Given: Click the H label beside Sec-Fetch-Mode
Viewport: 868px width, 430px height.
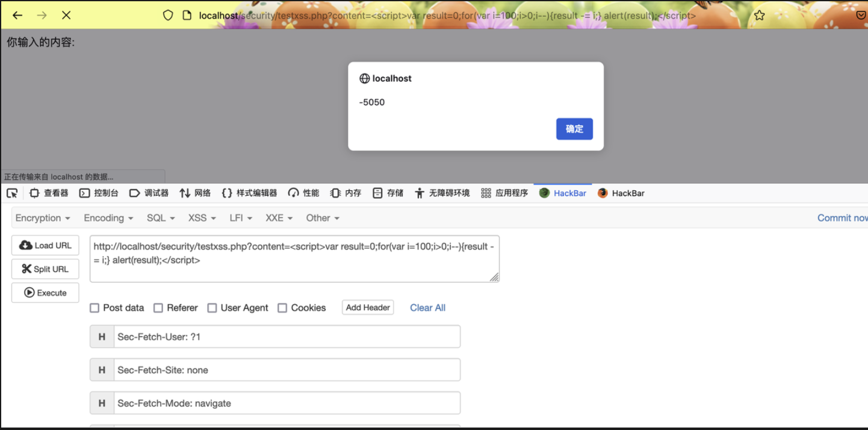Looking at the screenshot, I should tap(102, 403).
